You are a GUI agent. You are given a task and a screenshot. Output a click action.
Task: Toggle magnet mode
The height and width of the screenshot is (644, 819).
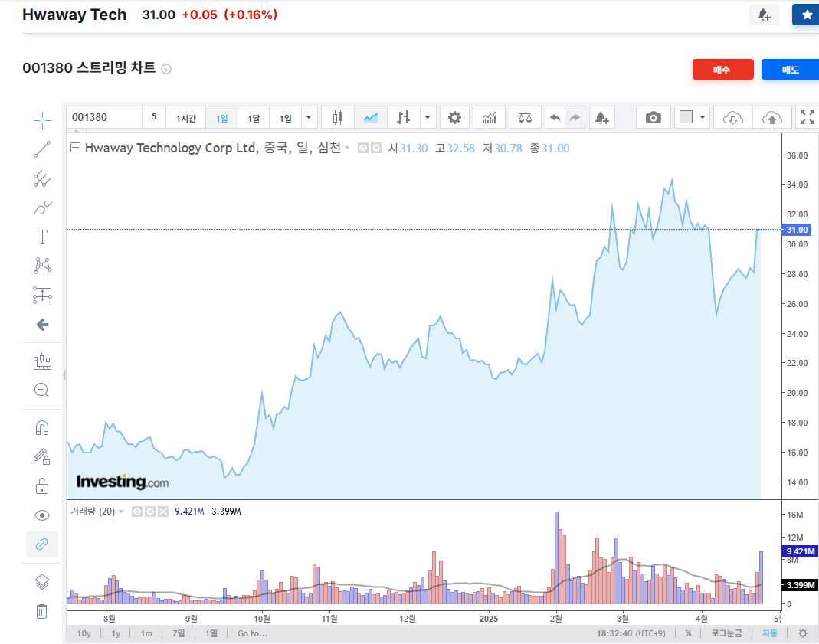click(x=42, y=428)
